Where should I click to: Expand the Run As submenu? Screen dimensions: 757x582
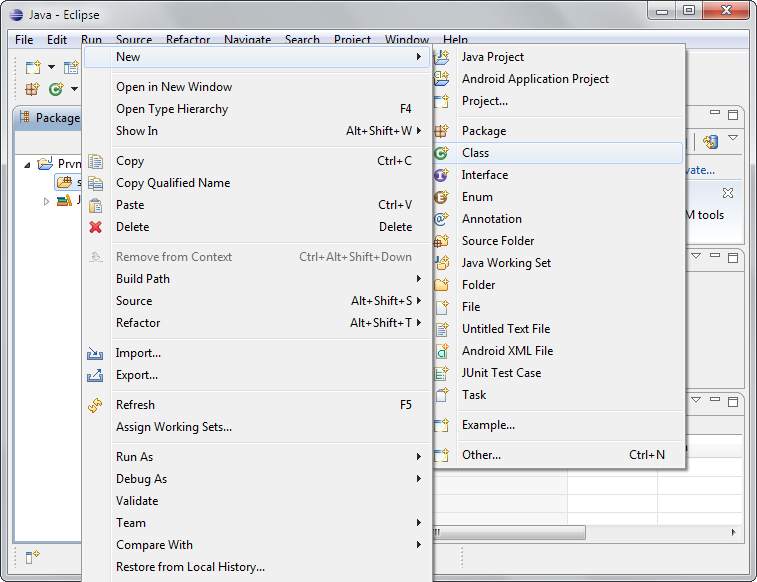(419, 457)
